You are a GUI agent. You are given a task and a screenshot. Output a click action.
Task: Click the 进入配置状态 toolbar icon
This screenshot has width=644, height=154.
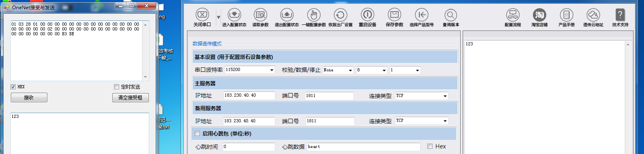point(234,15)
